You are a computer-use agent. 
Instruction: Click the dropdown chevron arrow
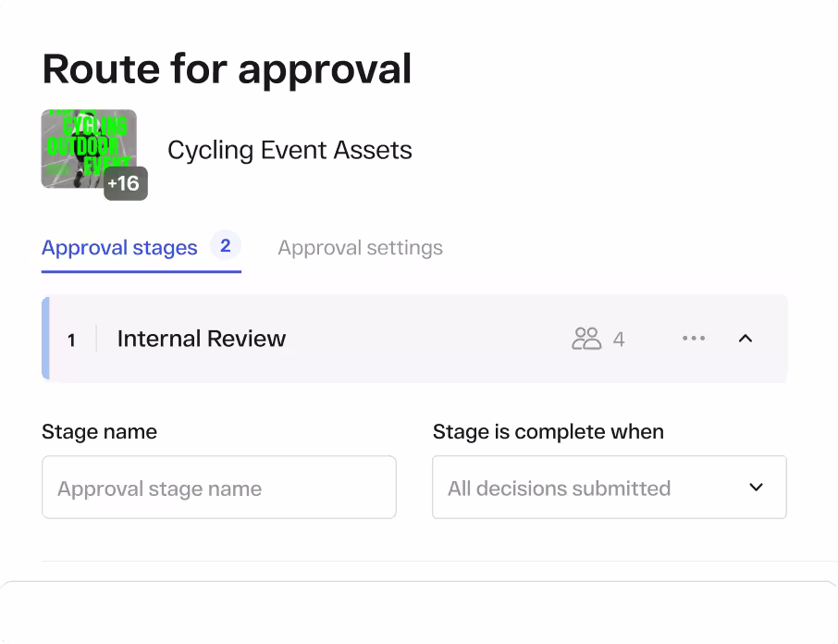[x=756, y=488]
